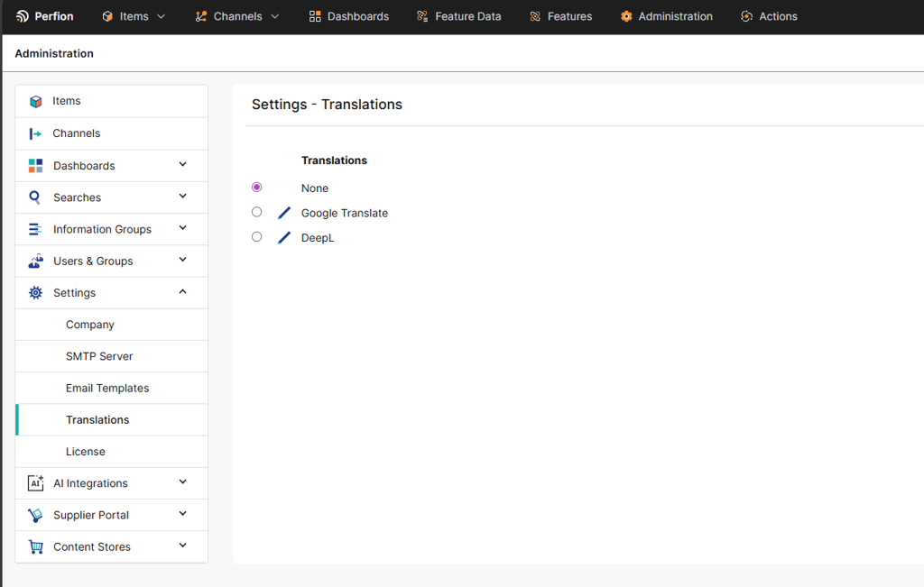Edit Google Translate settings with pencil icon
The height and width of the screenshot is (587, 924).
tap(284, 213)
